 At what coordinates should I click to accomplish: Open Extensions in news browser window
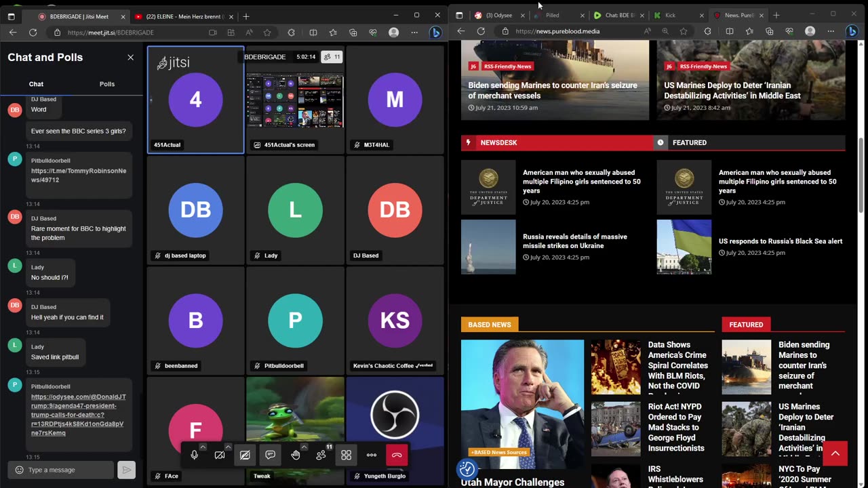coord(708,31)
